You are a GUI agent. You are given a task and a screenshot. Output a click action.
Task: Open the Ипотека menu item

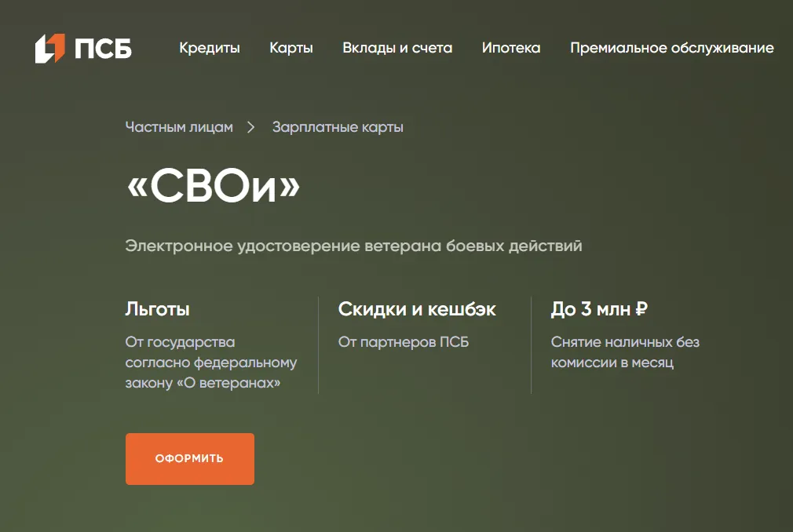(x=511, y=48)
